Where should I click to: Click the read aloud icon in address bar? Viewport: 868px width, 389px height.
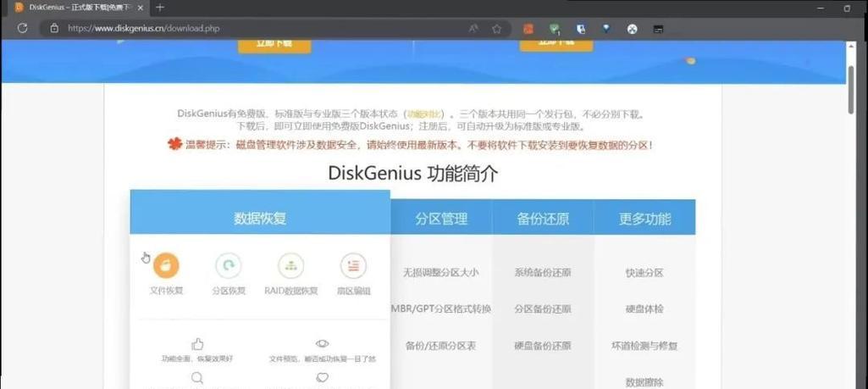click(473, 28)
